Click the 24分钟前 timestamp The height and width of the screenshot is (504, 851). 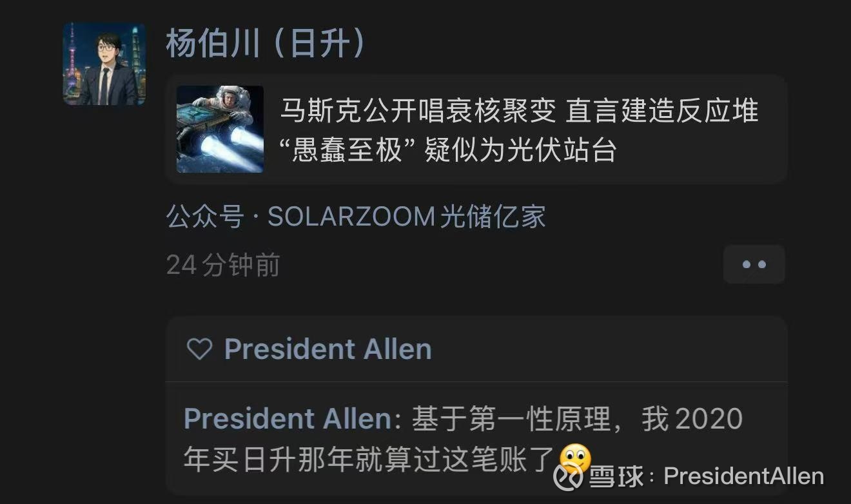click(x=223, y=265)
